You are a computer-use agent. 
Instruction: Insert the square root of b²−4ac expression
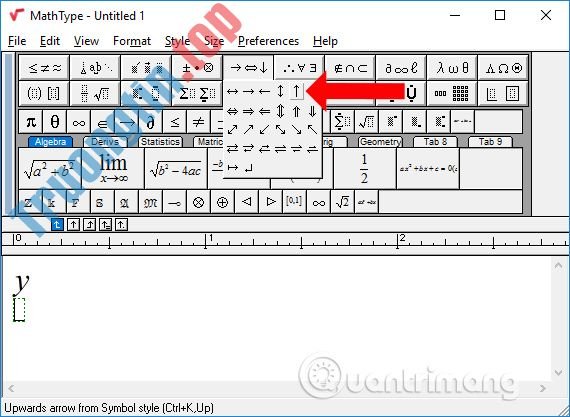click(x=176, y=169)
